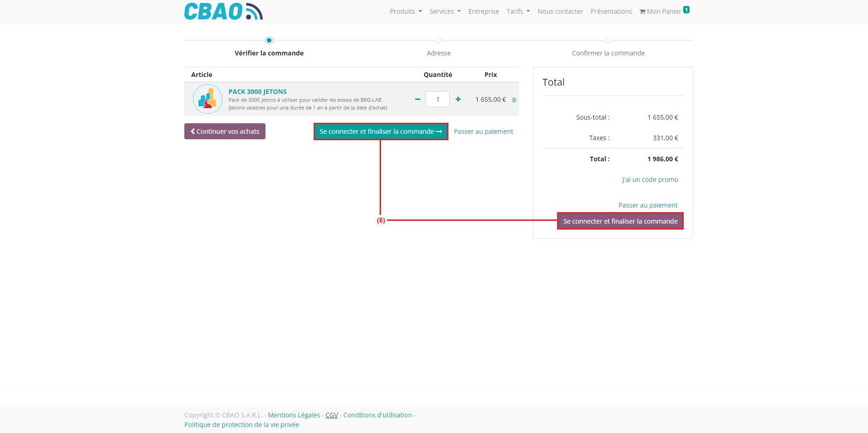Increase quantity with the plus icon
The height and width of the screenshot is (433, 868).
pyautogui.click(x=458, y=99)
